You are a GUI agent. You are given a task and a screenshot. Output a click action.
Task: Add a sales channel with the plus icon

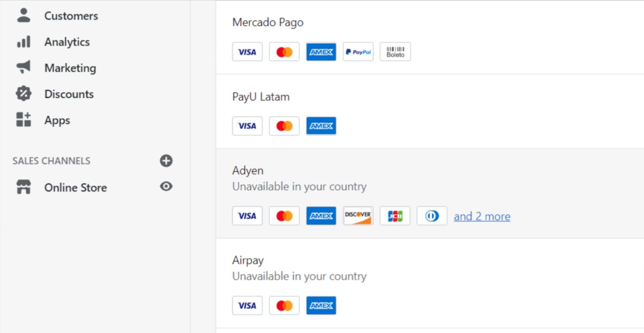(x=165, y=161)
